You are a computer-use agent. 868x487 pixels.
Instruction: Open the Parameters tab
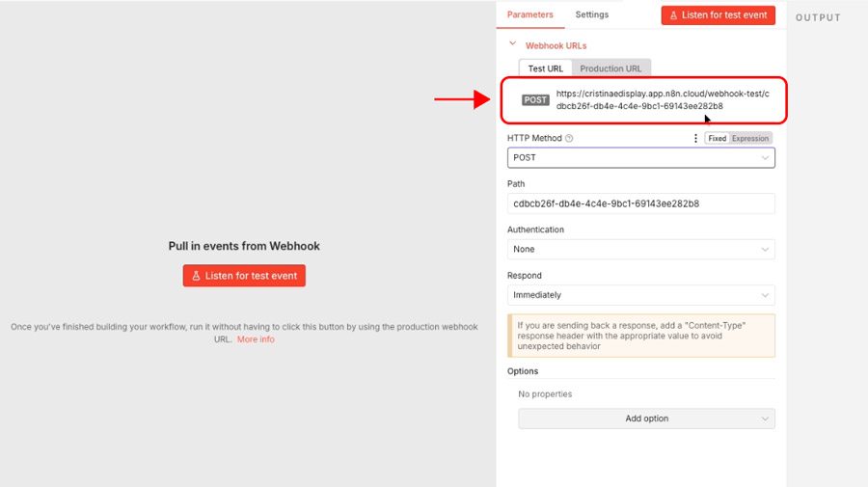[530, 14]
